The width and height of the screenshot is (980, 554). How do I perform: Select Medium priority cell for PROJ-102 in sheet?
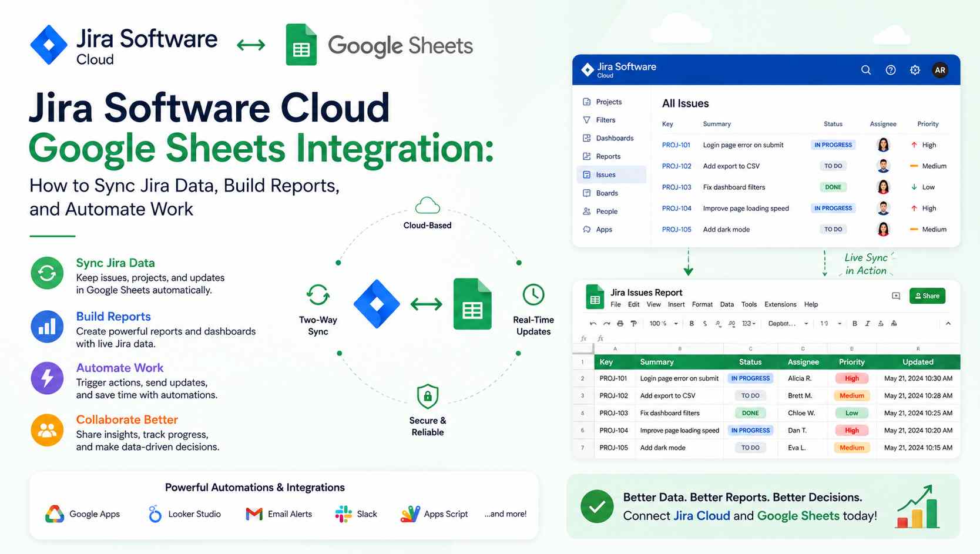(x=852, y=395)
